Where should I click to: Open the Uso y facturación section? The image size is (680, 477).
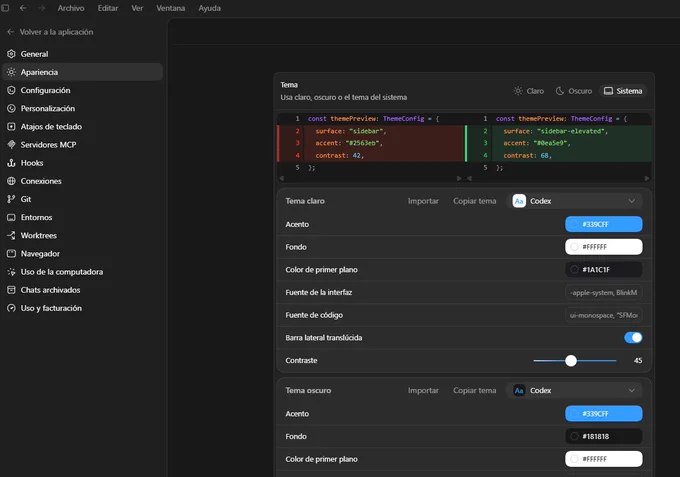82,308
